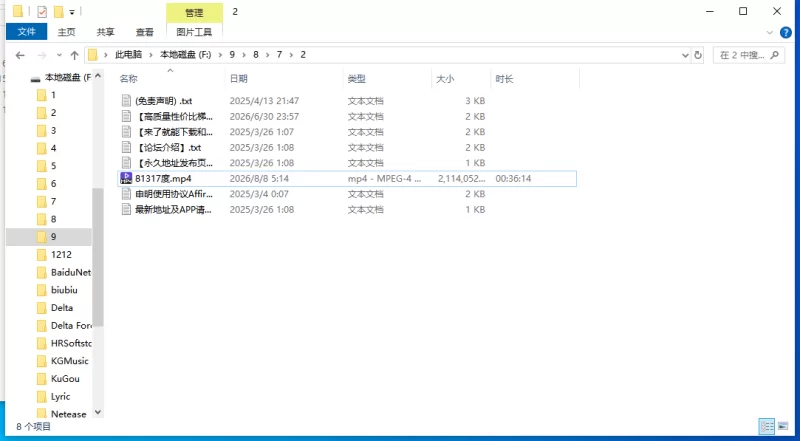The image size is (800, 441).
Task: Open the KuGou folder in the sidebar
Action: point(65,379)
